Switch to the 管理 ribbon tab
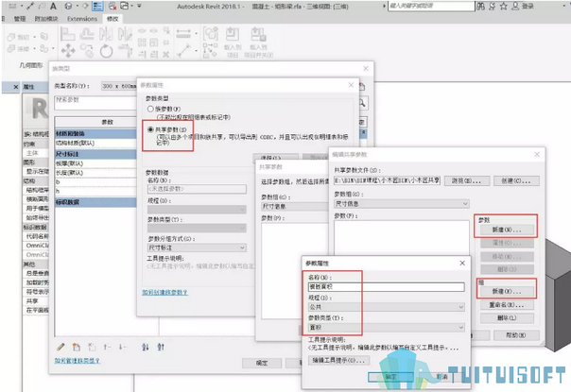The height and width of the screenshot is (392, 571). 20,19
